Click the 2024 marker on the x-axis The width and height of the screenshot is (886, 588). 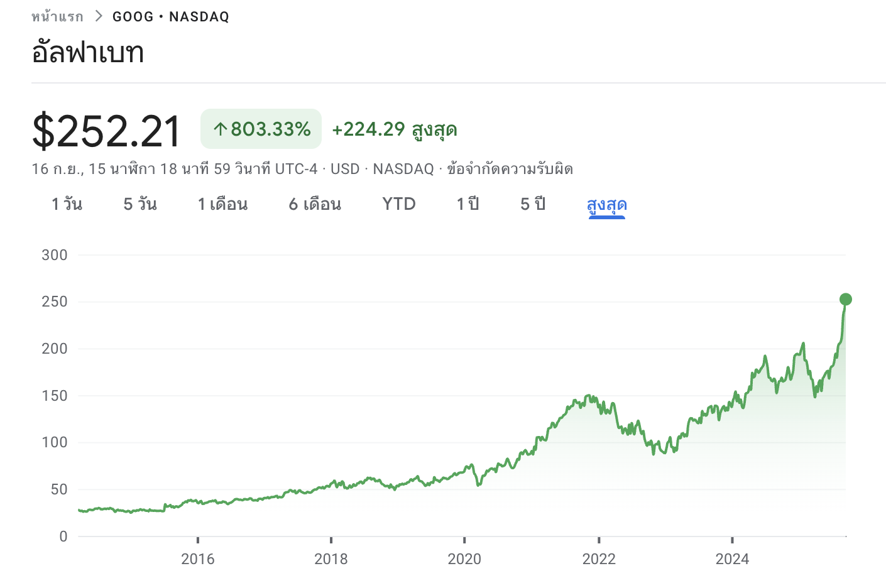(x=732, y=558)
